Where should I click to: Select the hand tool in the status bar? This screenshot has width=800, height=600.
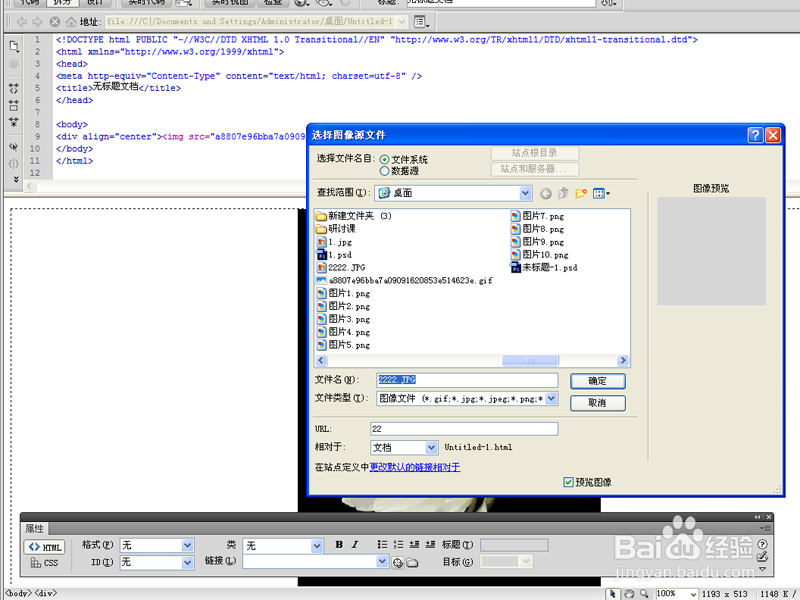[629, 594]
